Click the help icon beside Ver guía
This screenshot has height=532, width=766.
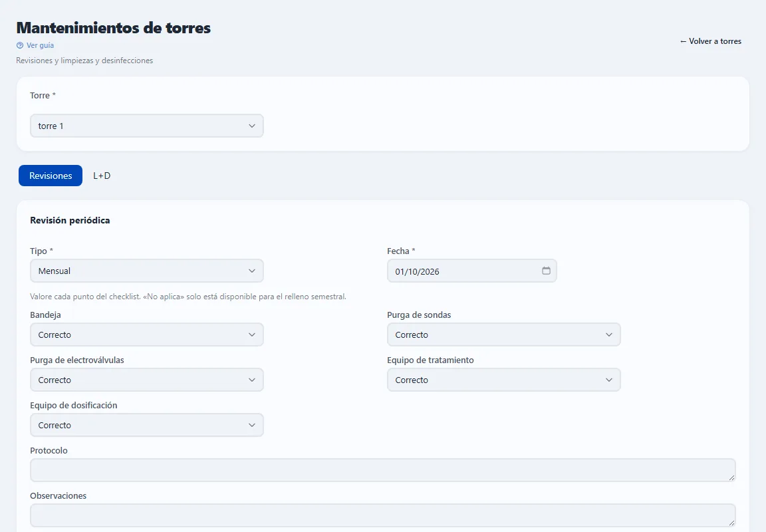tap(19, 45)
